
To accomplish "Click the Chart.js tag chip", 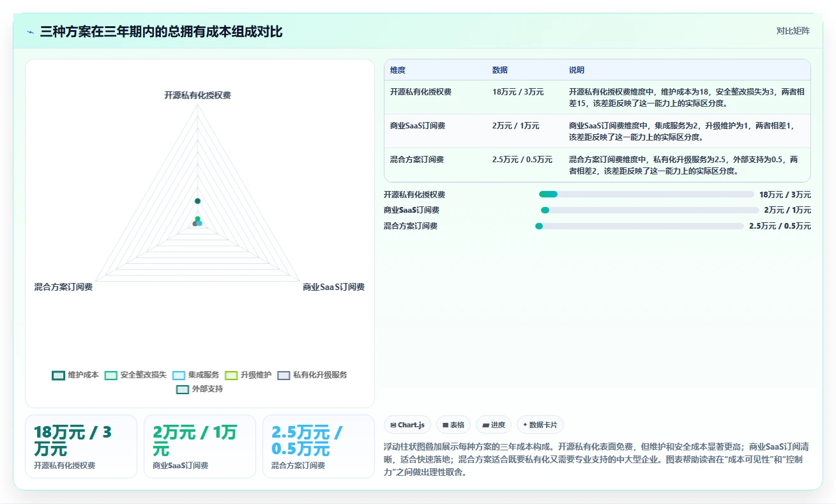I will click(407, 425).
